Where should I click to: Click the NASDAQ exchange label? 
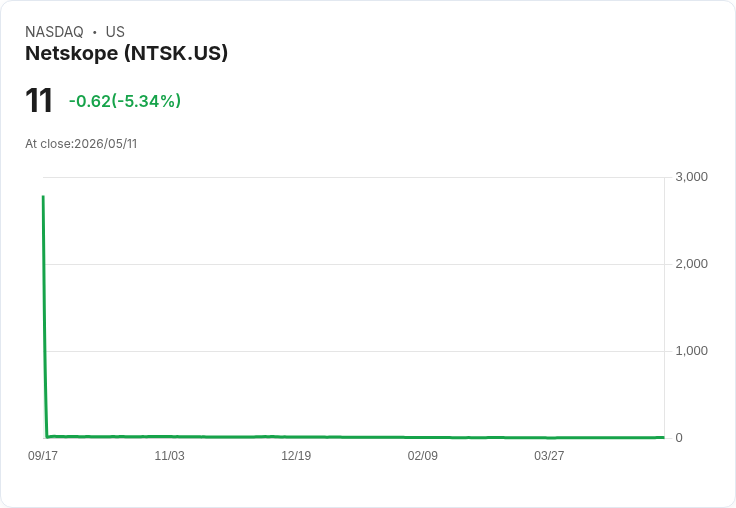pos(54,32)
